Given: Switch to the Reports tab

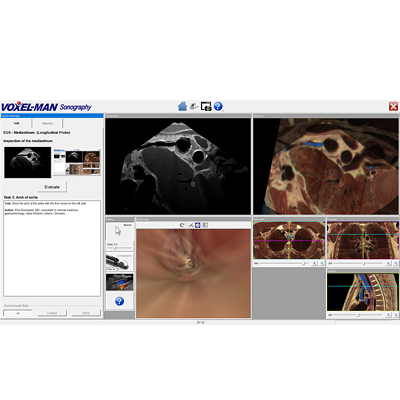Looking at the screenshot, I should (47, 123).
